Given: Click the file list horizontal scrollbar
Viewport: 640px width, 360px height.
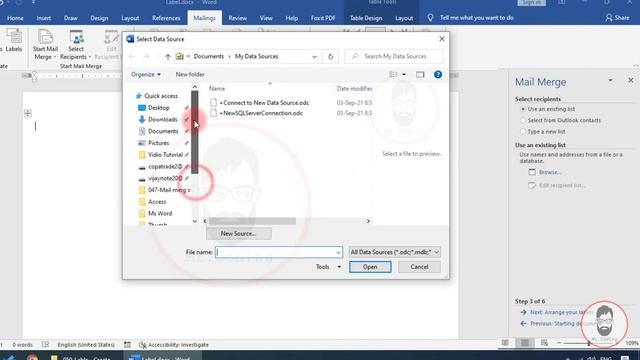Looking at the screenshot, I should (253, 221).
